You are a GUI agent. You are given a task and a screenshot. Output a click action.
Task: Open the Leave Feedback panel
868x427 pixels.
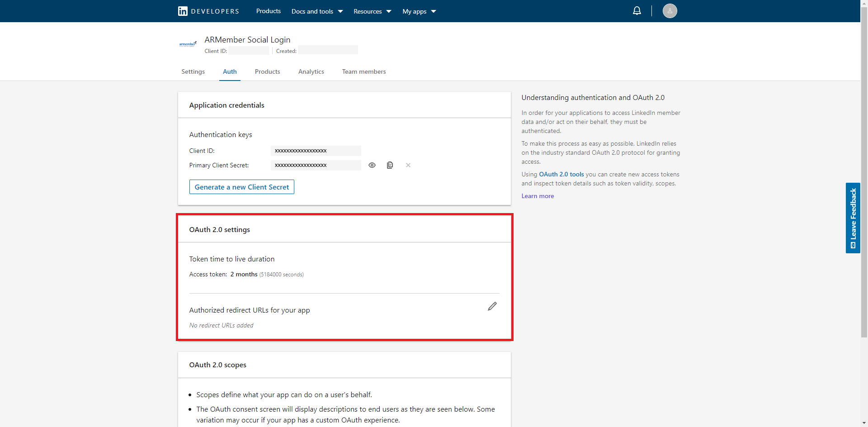[x=853, y=218]
